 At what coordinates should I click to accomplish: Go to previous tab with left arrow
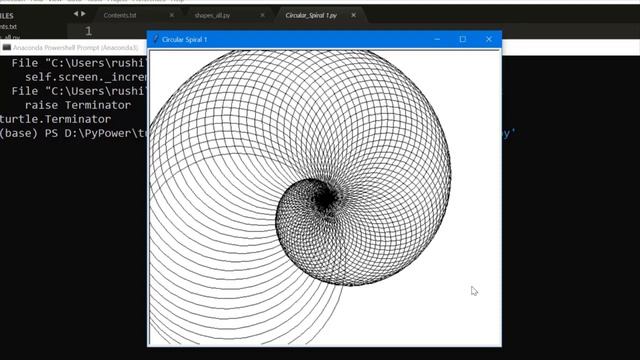tap(76, 13)
